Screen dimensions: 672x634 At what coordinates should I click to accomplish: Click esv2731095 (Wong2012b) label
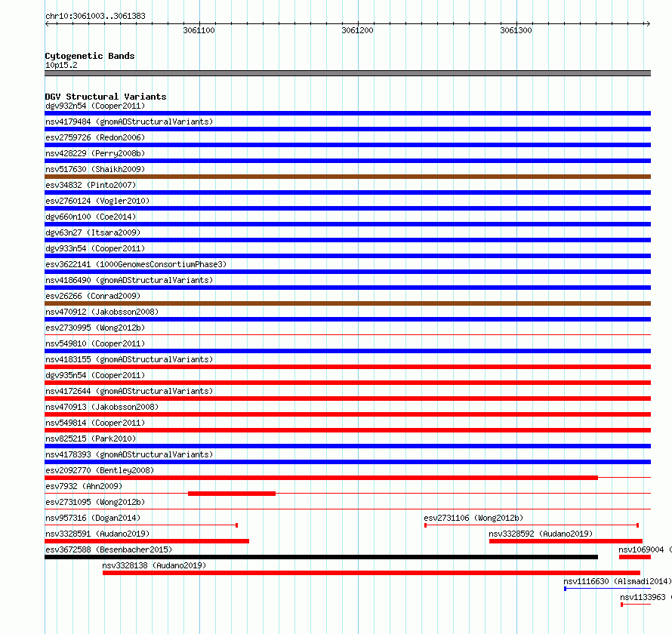95,502
